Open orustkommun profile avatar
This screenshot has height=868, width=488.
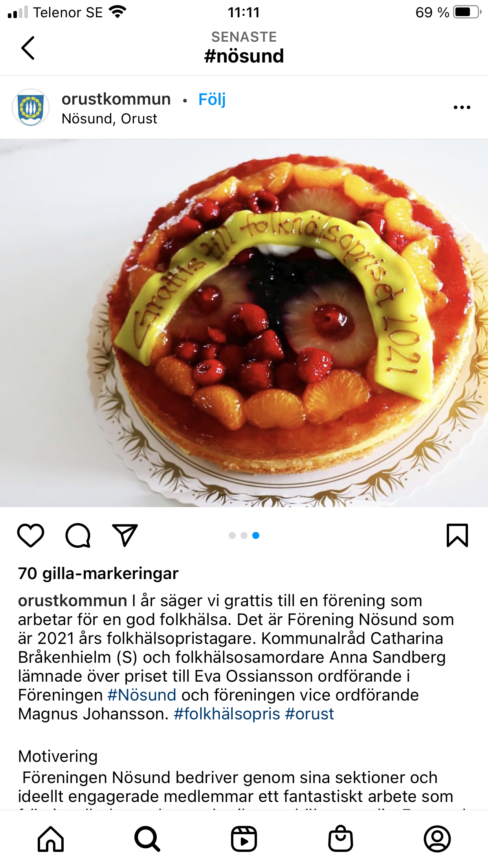click(x=31, y=107)
